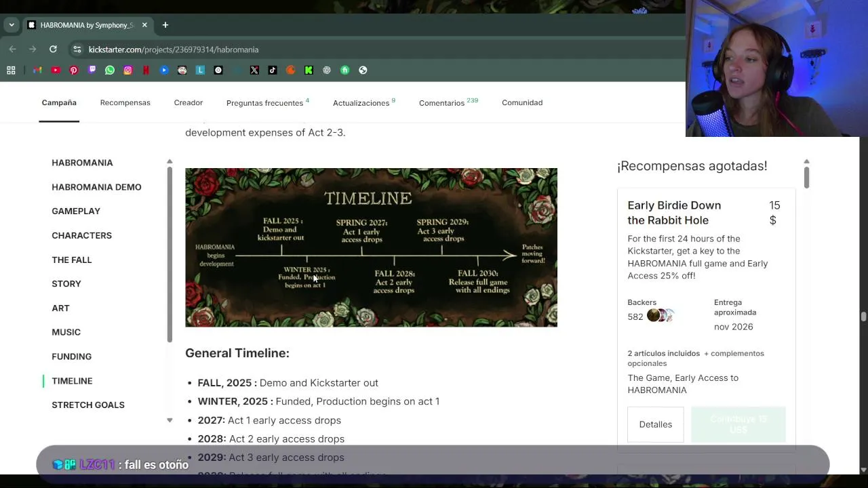Image resolution: width=868 pixels, height=488 pixels.
Task: Click the sidebar scroll-down arrow
Action: click(x=170, y=420)
